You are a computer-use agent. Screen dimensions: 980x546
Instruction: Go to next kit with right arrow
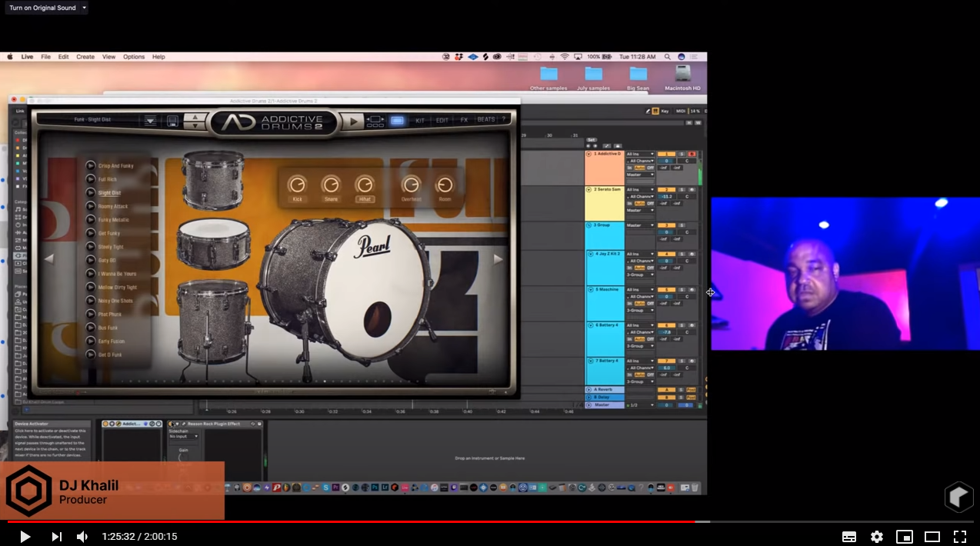[498, 259]
